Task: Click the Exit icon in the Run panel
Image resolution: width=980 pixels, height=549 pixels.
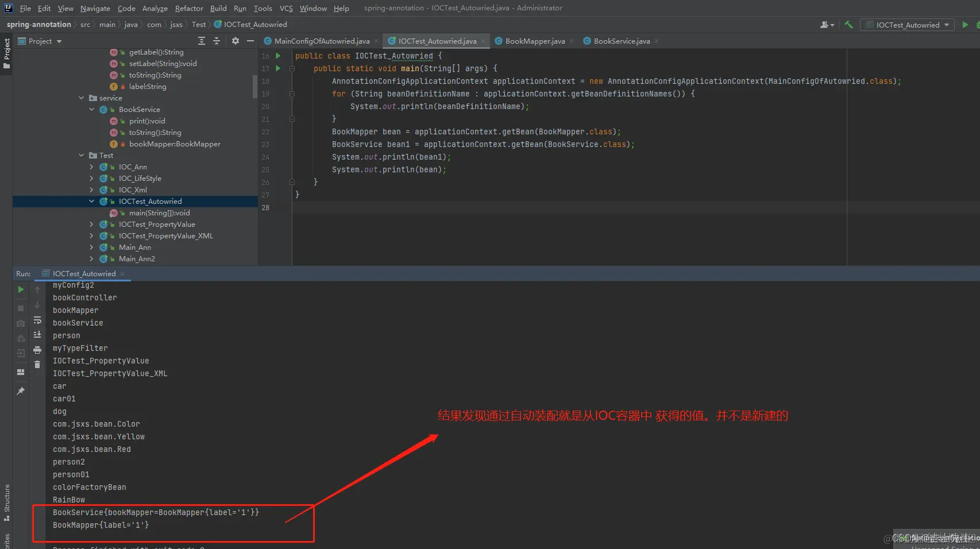Action: click(x=21, y=353)
